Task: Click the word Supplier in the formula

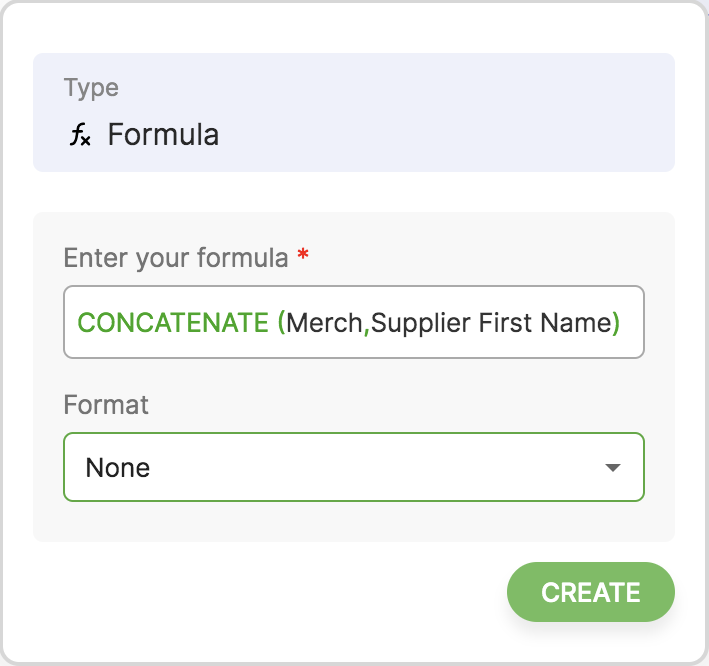Action: tap(412, 323)
